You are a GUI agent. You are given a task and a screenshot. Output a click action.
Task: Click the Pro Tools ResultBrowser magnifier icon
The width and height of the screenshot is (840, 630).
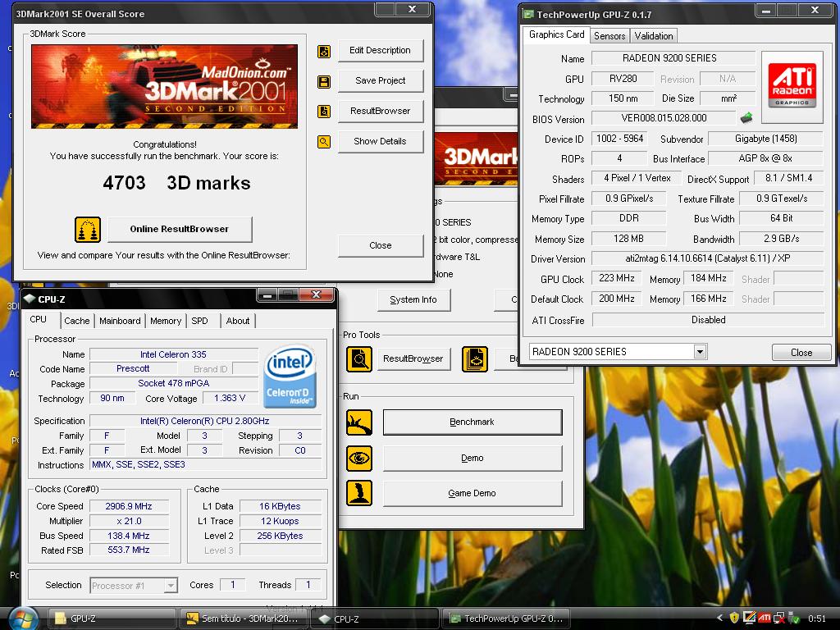coord(359,359)
